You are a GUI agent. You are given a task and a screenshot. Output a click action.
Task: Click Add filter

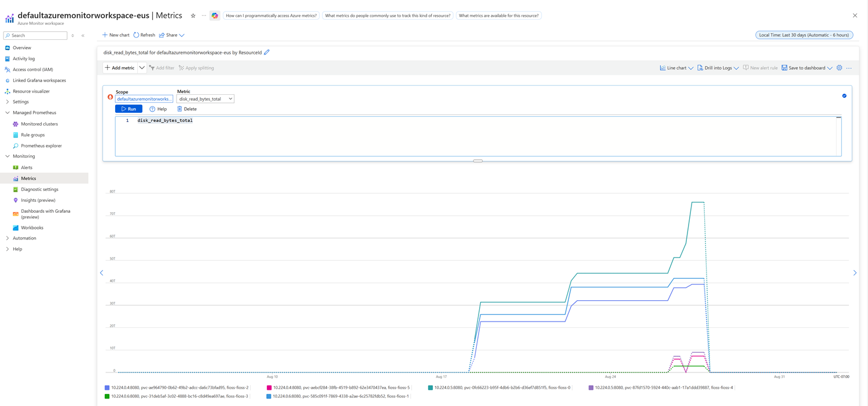(162, 68)
